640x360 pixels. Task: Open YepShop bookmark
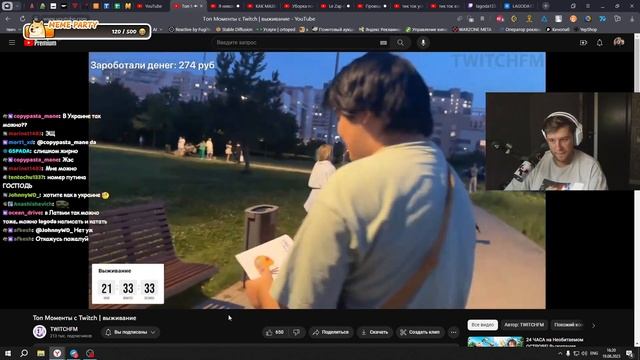tap(585, 29)
